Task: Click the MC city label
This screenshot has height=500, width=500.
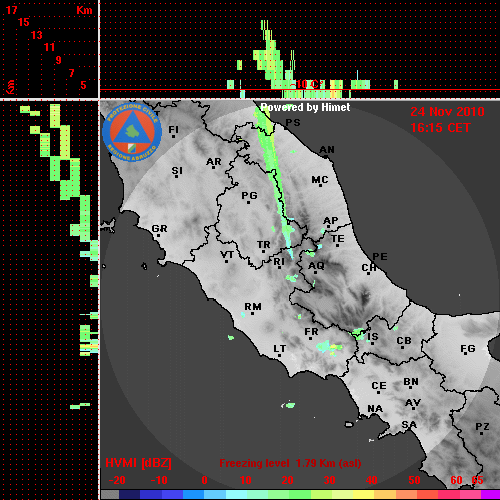Action: click(320, 180)
